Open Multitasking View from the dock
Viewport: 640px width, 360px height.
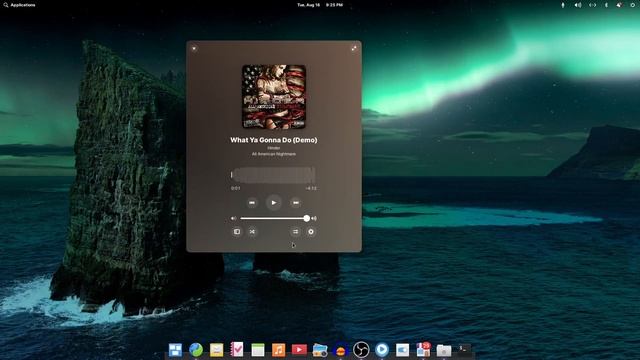176,350
